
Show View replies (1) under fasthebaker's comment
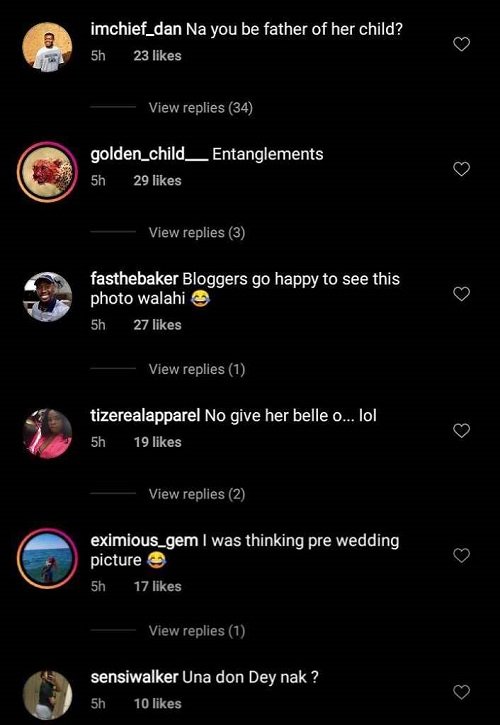point(197,369)
